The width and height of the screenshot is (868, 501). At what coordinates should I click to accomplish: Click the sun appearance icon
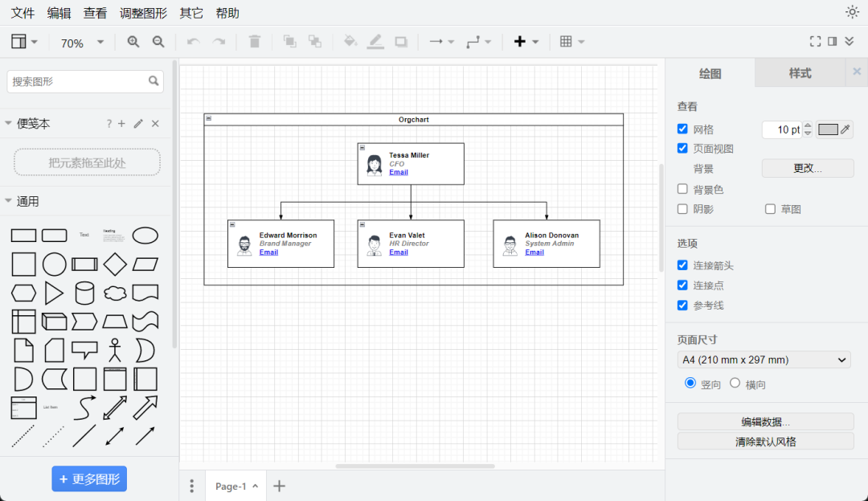852,12
